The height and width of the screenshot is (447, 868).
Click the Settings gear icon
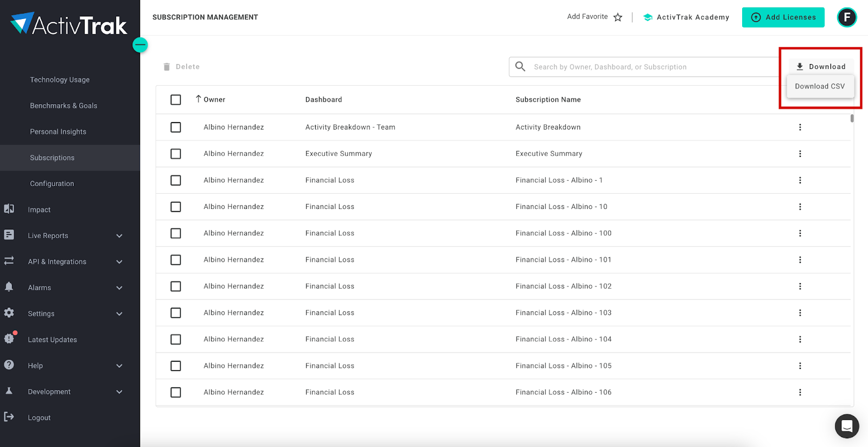pos(9,313)
